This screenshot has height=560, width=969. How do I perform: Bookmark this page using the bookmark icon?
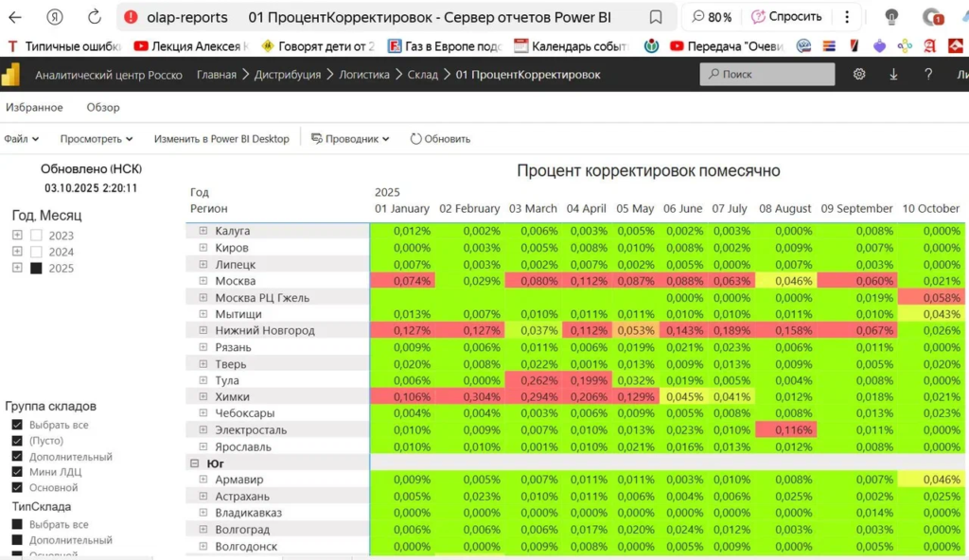(656, 17)
